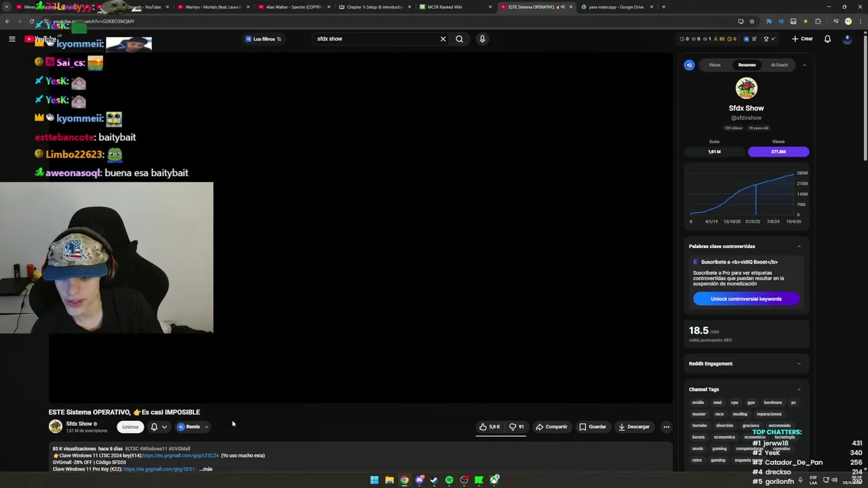Viewport: 868px width, 488px height.
Task: Select the Views '271,8M' stat toggle
Action: coord(778,152)
